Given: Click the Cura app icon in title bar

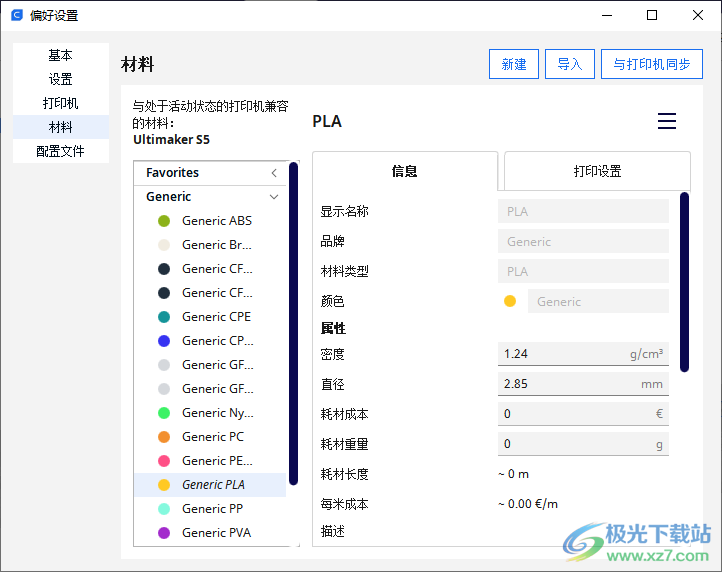Looking at the screenshot, I should click(x=17, y=15).
